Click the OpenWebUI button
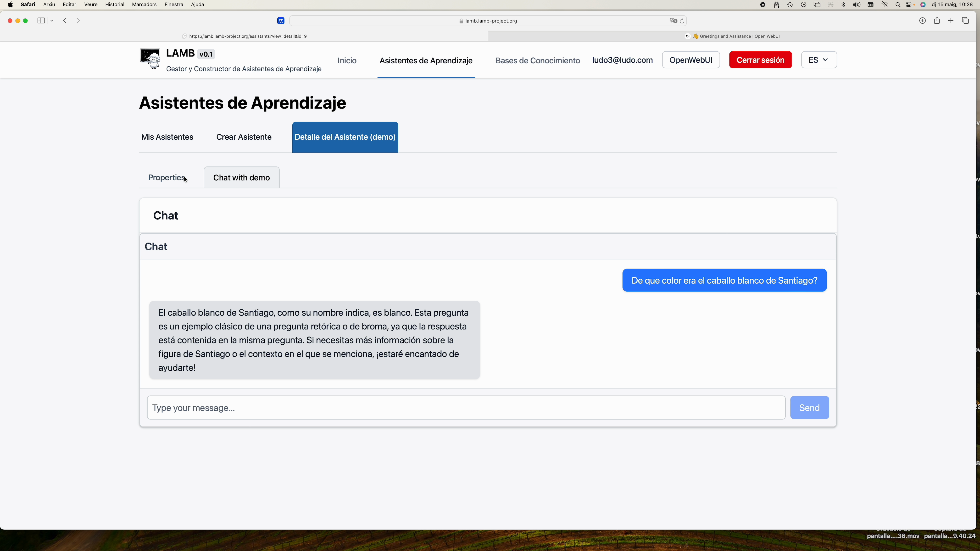 tap(690, 60)
